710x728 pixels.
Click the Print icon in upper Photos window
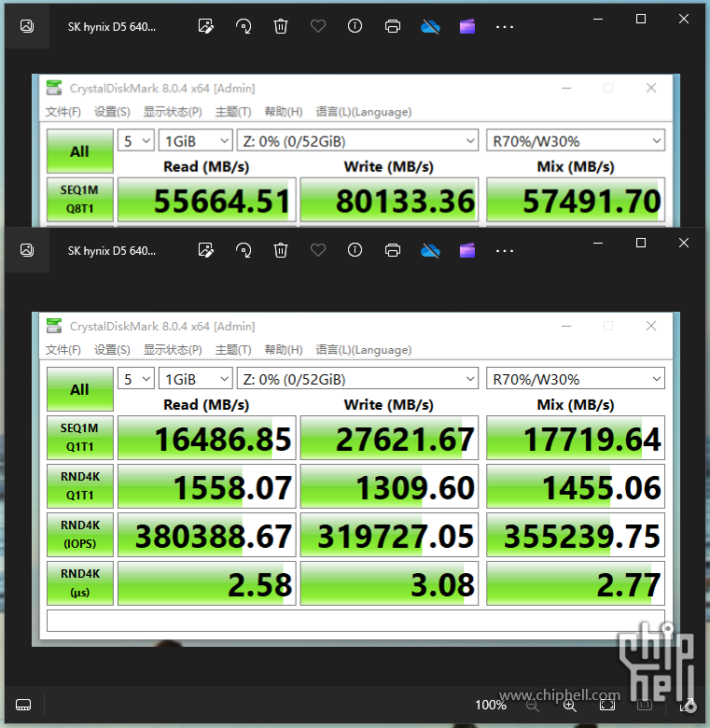(x=393, y=26)
